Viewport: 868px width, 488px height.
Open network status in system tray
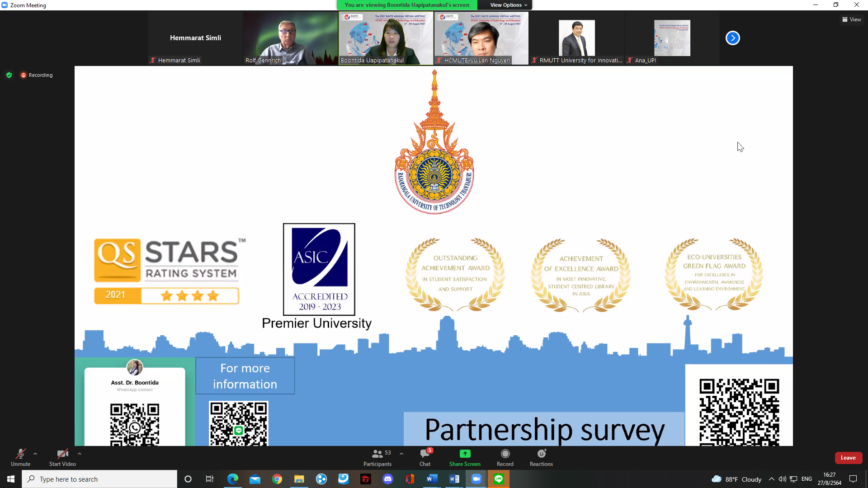click(x=793, y=479)
